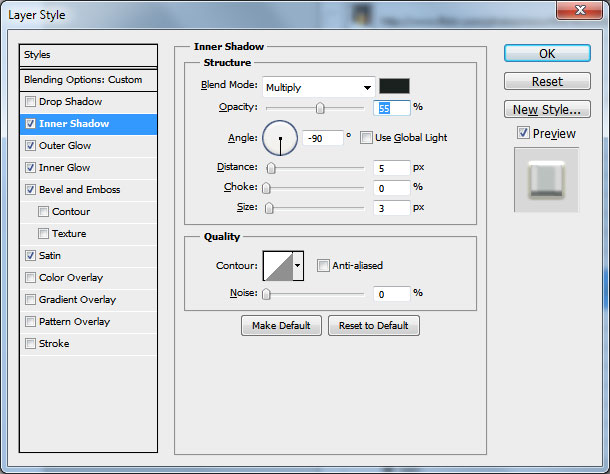Open the contour picker dropdown arrow
The image size is (610, 474).
coord(298,266)
